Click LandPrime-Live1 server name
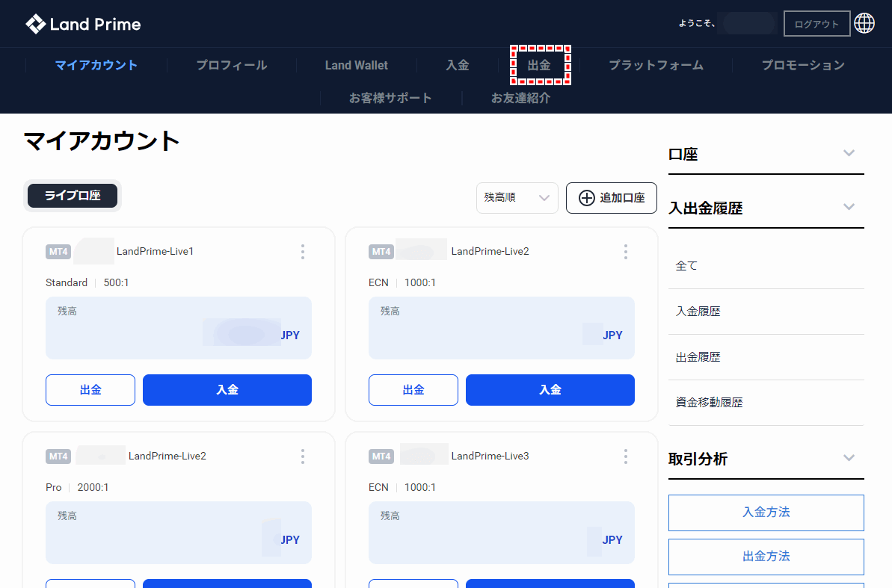This screenshot has width=892, height=588. pyautogui.click(x=156, y=251)
